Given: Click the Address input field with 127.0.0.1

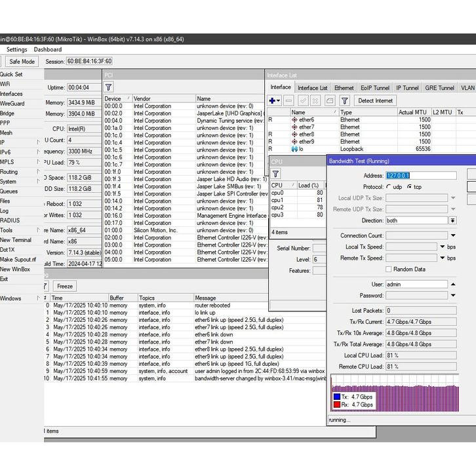Looking at the screenshot, I should coord(421,176).
